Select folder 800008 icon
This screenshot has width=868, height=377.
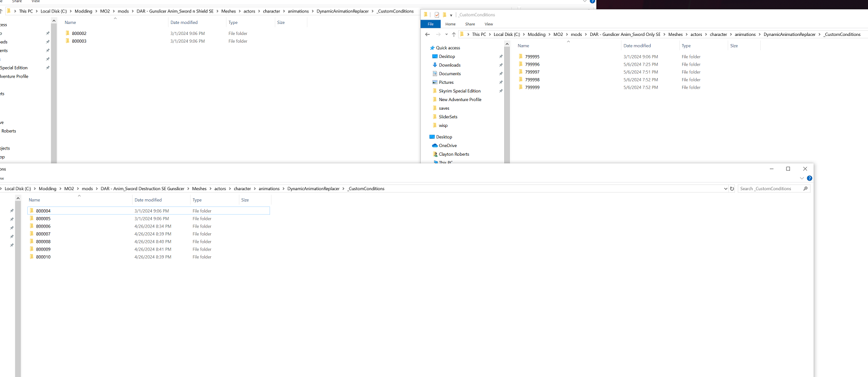pyautogui.click(x=32, y=241)
